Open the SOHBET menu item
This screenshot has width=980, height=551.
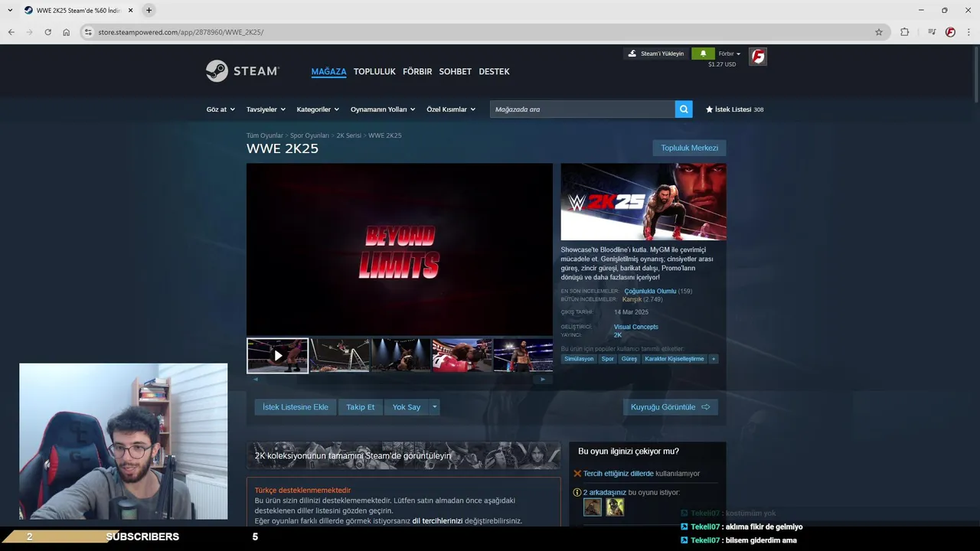455,71
